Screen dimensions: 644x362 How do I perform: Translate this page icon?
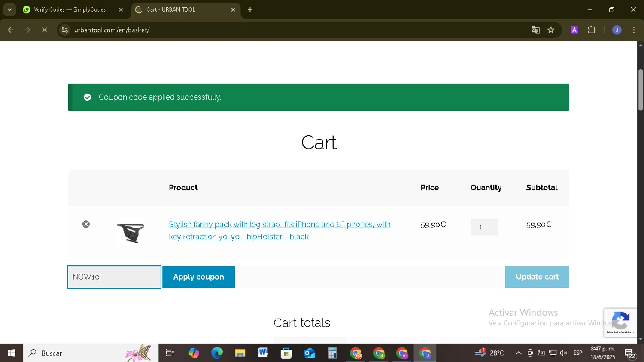coord(535,30)
